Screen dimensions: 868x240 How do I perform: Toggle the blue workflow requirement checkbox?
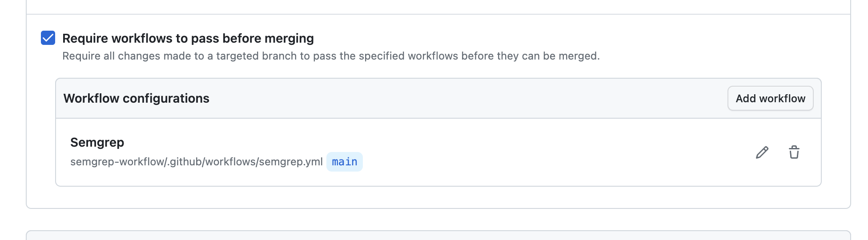[48, 38]
